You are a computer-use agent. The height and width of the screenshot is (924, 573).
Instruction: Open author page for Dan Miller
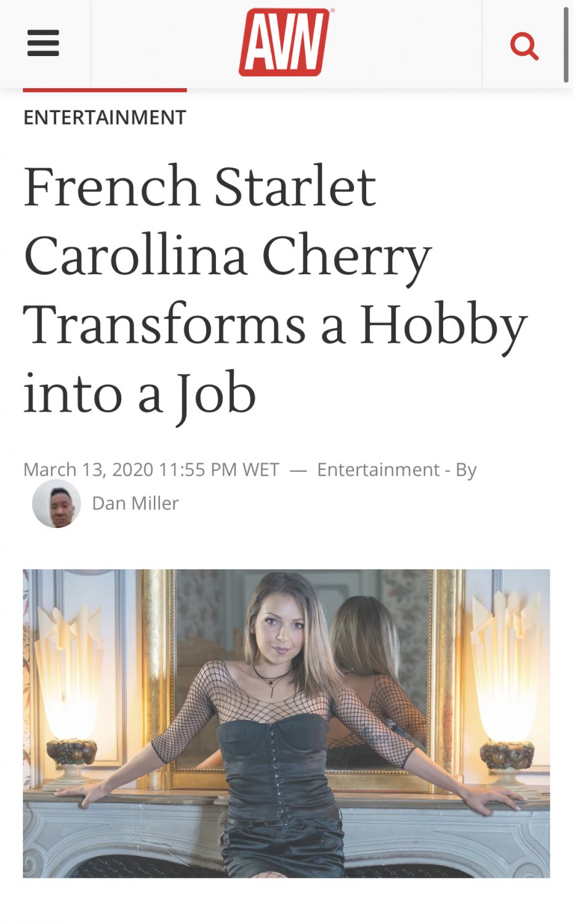coord(135,503)
